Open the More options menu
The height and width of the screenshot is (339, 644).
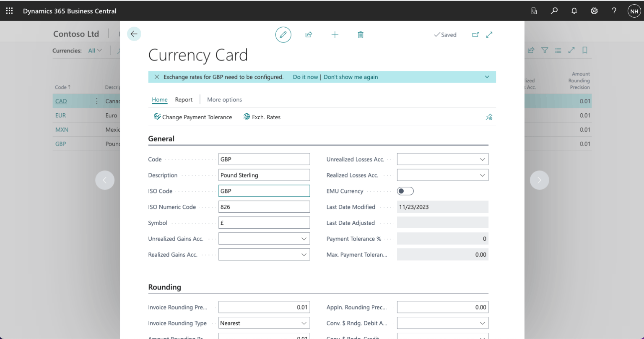(x=224, y=99)
